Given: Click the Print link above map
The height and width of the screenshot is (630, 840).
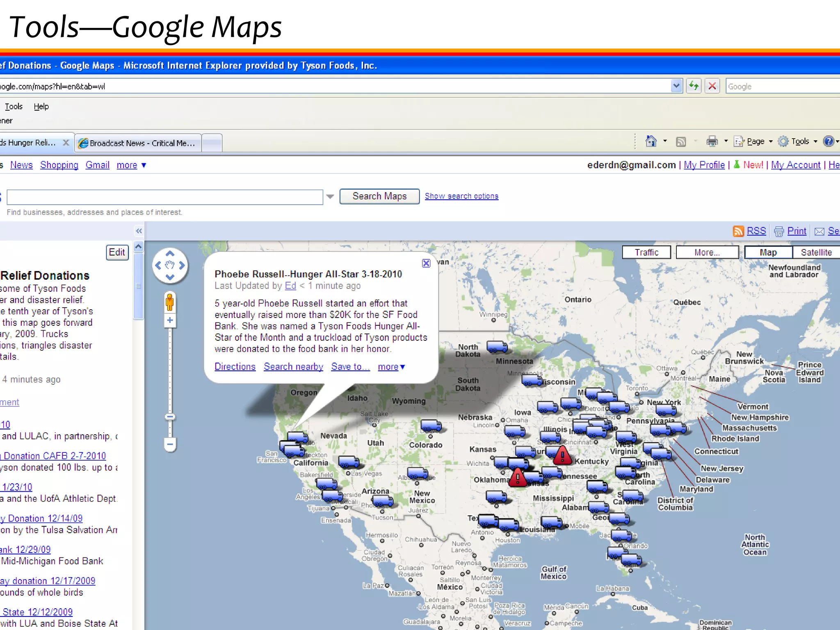Looking at the screenshot, I should tap(797, 231).
